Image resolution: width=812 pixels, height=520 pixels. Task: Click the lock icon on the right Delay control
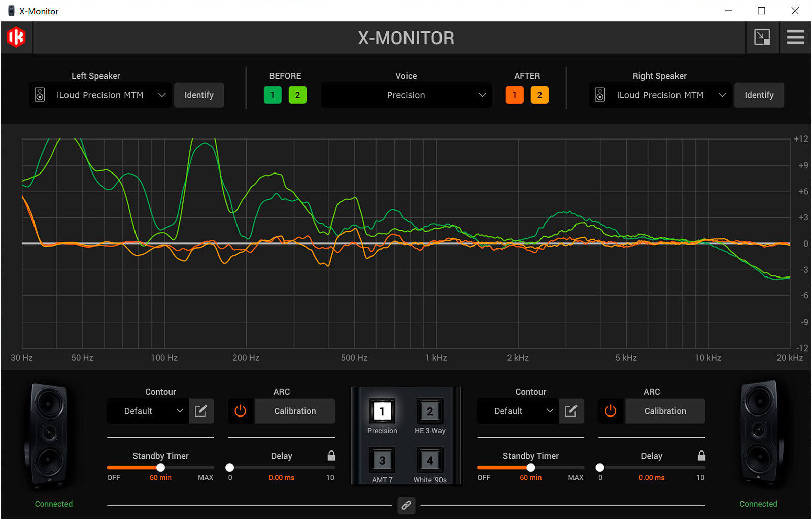pos(702,455)
